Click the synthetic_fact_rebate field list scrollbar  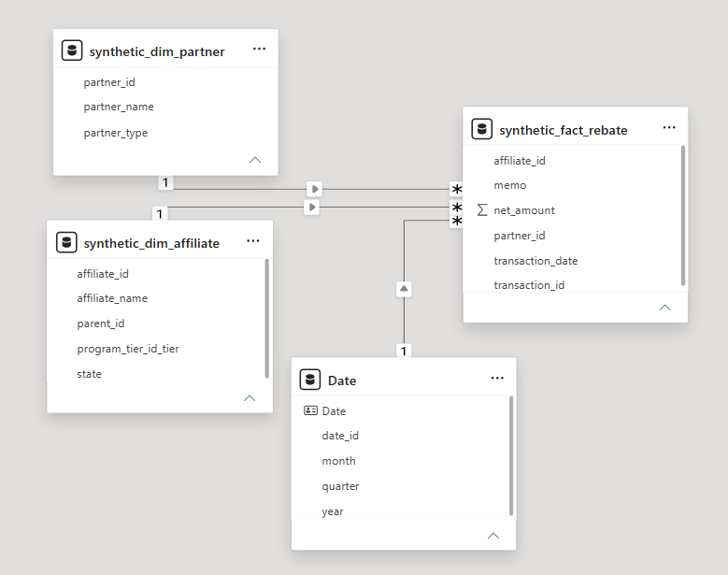(683, 216)
